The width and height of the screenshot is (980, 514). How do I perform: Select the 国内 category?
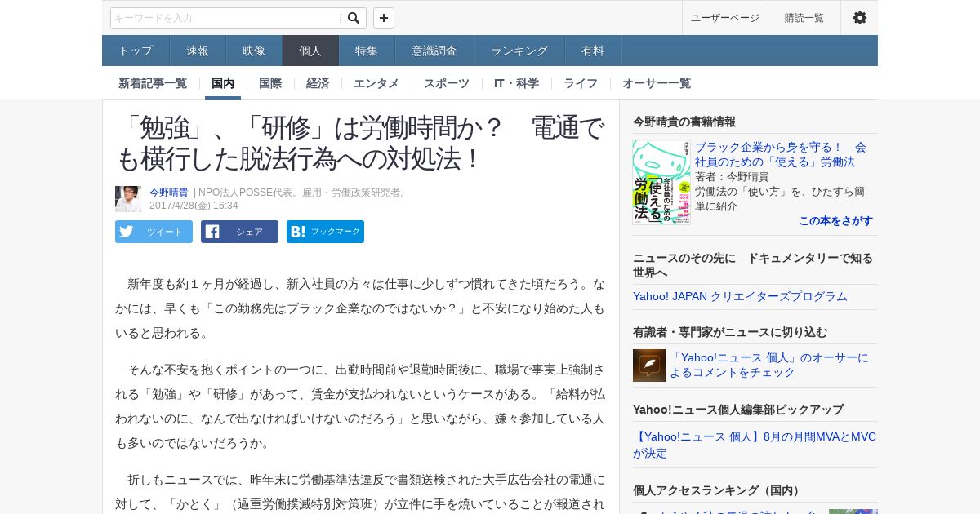click(x=223, y=83)
